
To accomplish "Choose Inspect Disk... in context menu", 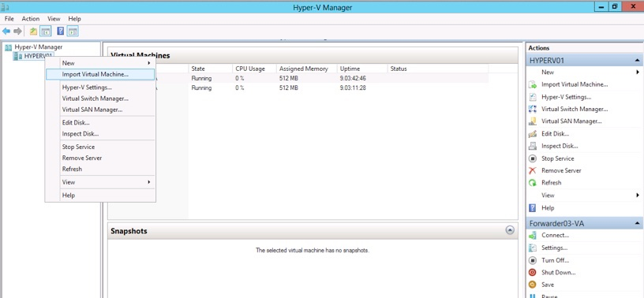I will tap(100, 134).
